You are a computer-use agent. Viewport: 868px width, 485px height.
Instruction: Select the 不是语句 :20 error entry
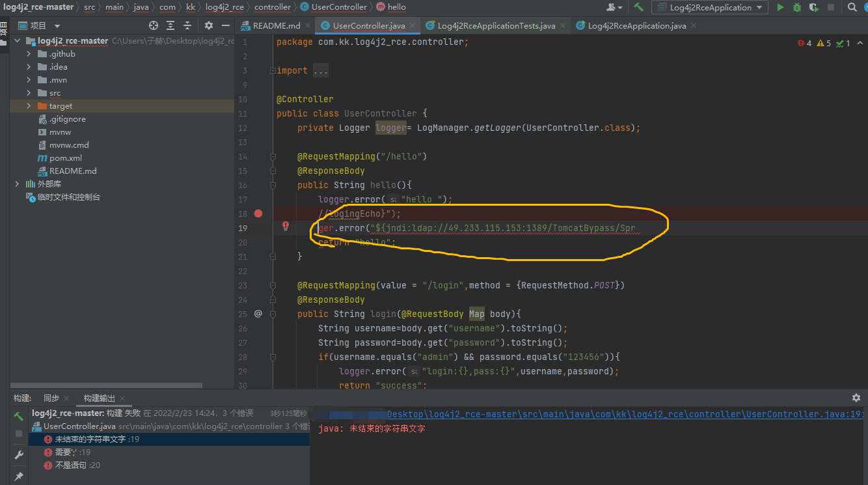[x=169, y=465]
